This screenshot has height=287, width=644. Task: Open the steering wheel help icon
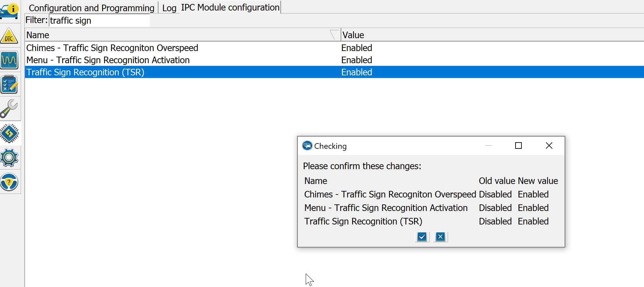[9, 182]
